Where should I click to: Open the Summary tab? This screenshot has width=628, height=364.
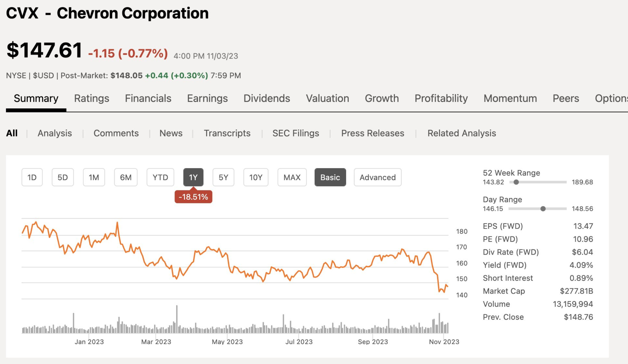(x=36, y=98)
